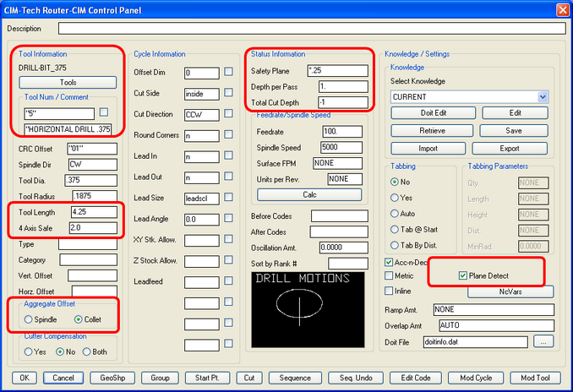This screenshot has width=573, height=392.
Task: Toggle the Leadfeed checkbox
Action: click(x=228, y=280)
